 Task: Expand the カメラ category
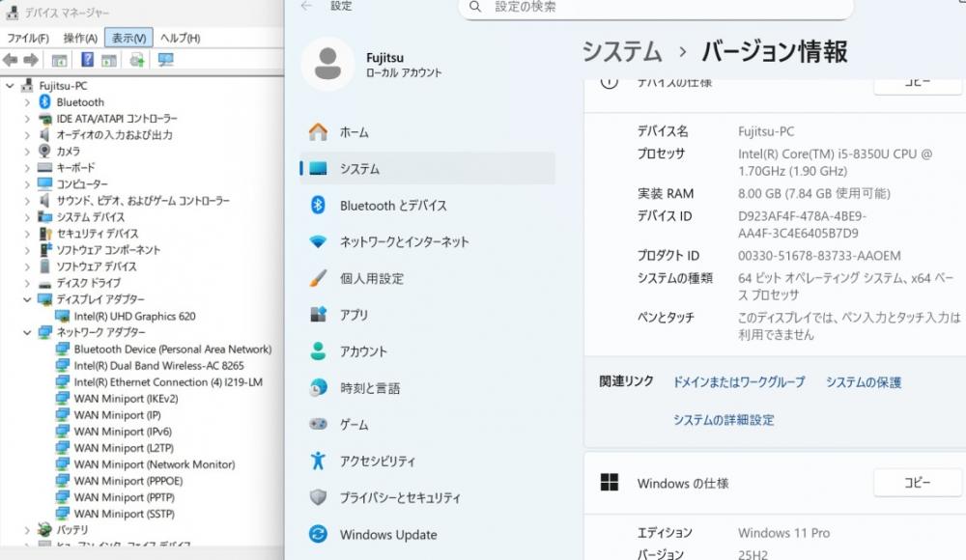(x=27, y=152)
